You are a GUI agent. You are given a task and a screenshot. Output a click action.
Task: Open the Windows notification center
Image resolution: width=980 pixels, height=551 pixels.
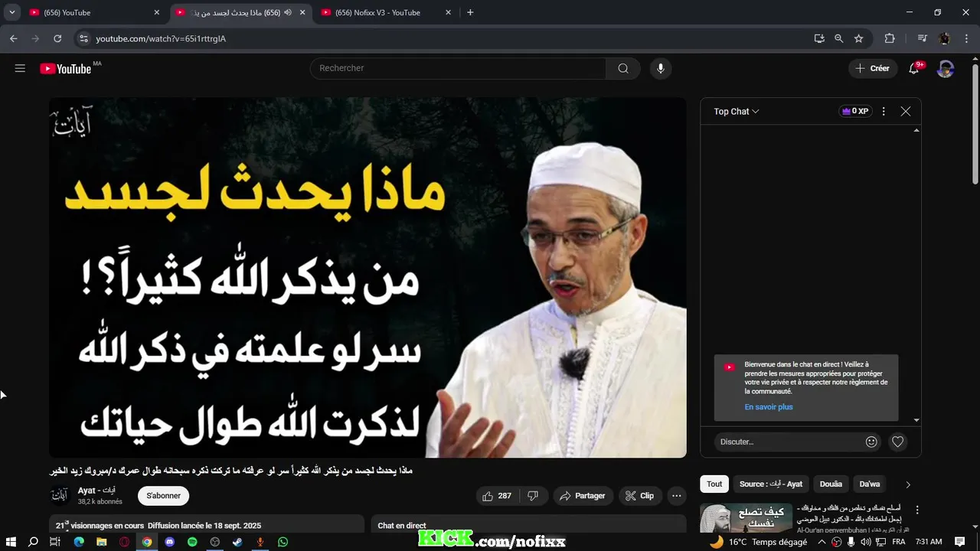pos(960,542)
